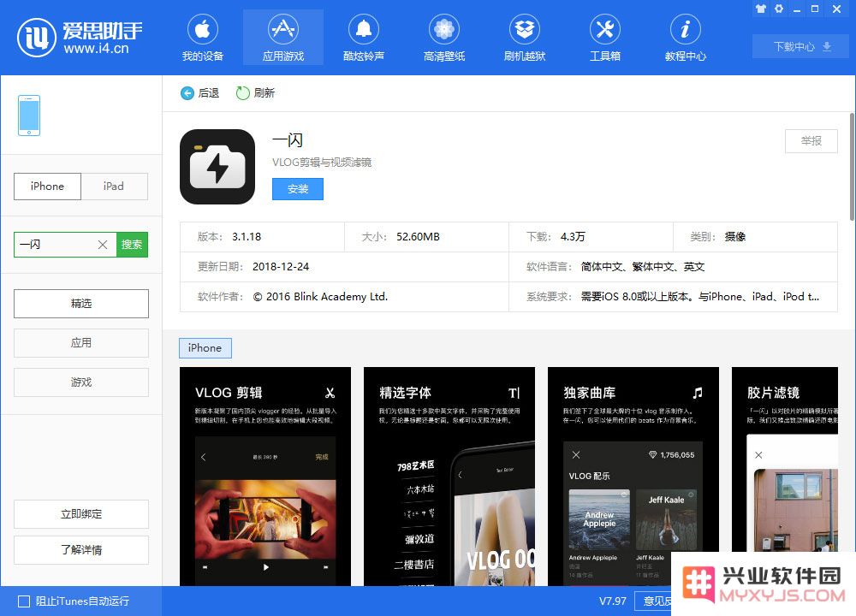
Task: Open the 酷炫铃声 ringtones section
Action: 364,37
